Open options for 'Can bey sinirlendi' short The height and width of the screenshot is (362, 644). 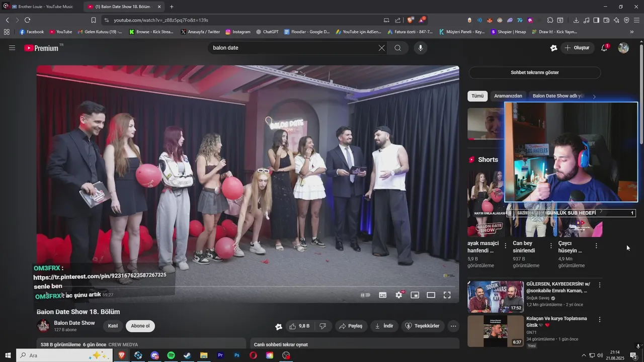pyautogui.click(x=551, y=246)
